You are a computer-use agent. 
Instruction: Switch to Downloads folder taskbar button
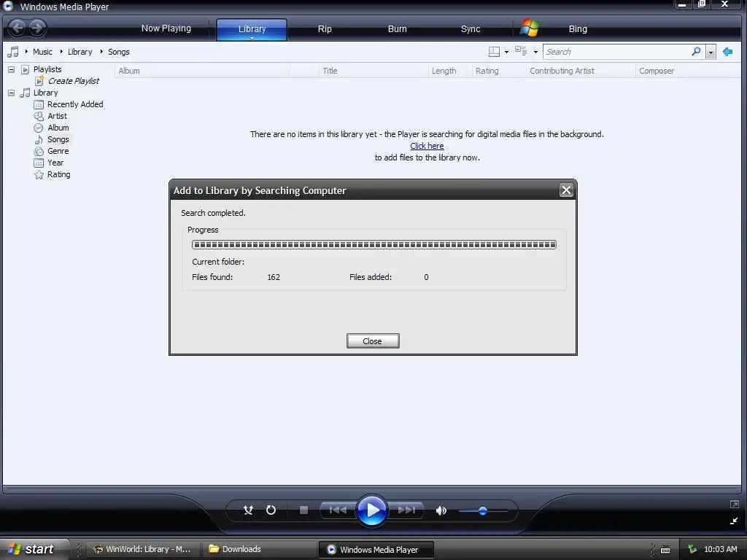(x=260, y=549)
